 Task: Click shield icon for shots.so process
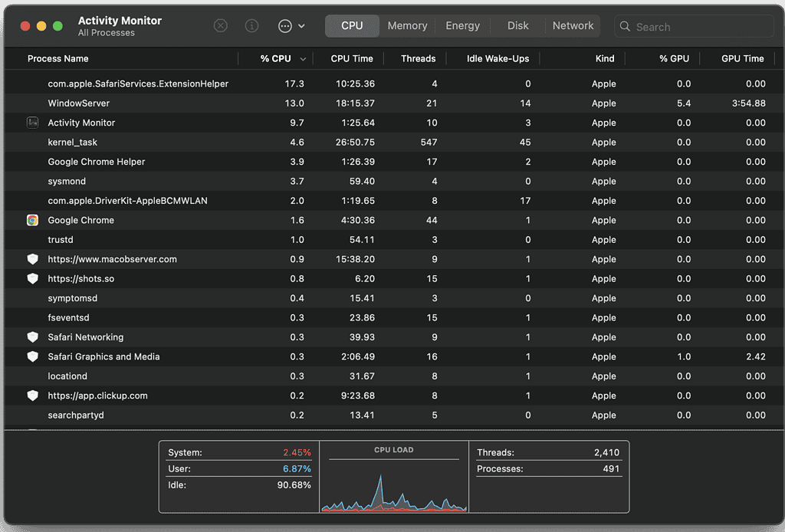point(32,279)
